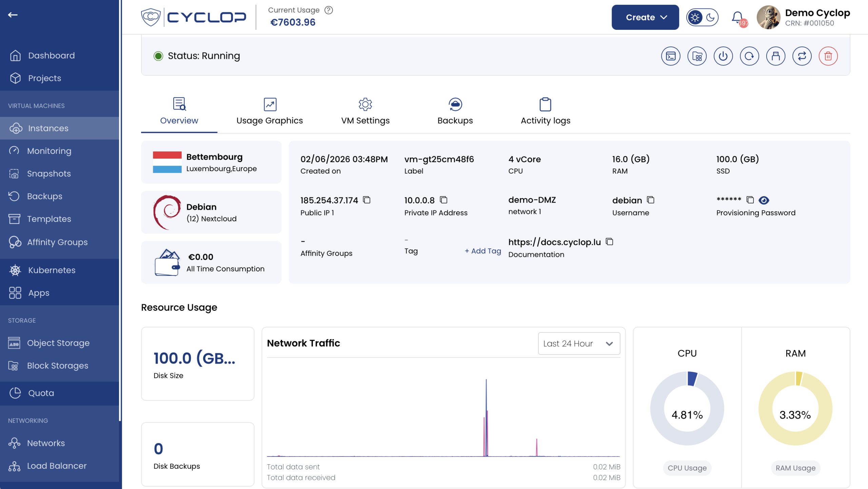The image size is (868, 489).
Task: Click the red delete instance icon
Action: coord(828,56)
